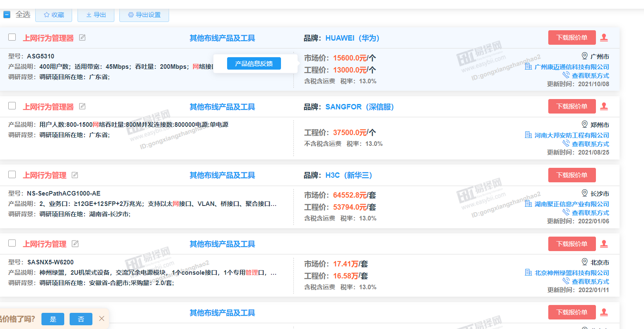Open supplier 广州康迈通信科技有限公司
This screenshot has width=644, height=329.
coord(572,67)
